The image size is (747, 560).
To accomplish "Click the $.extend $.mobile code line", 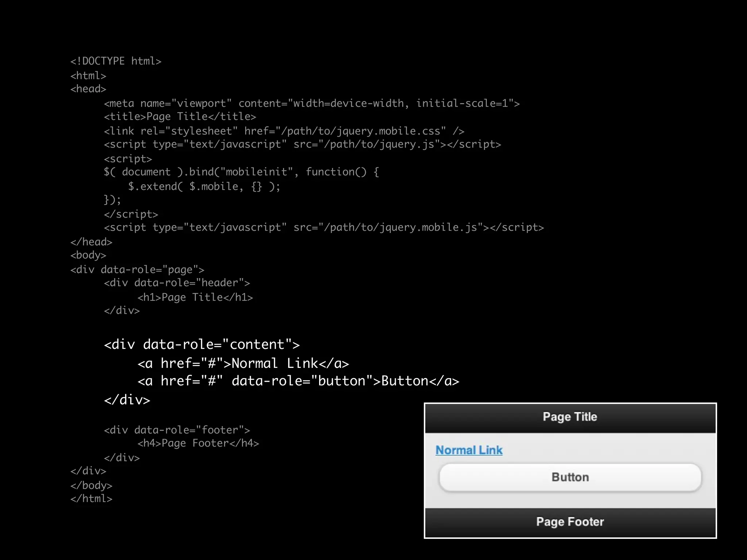I will pos(204,187).
